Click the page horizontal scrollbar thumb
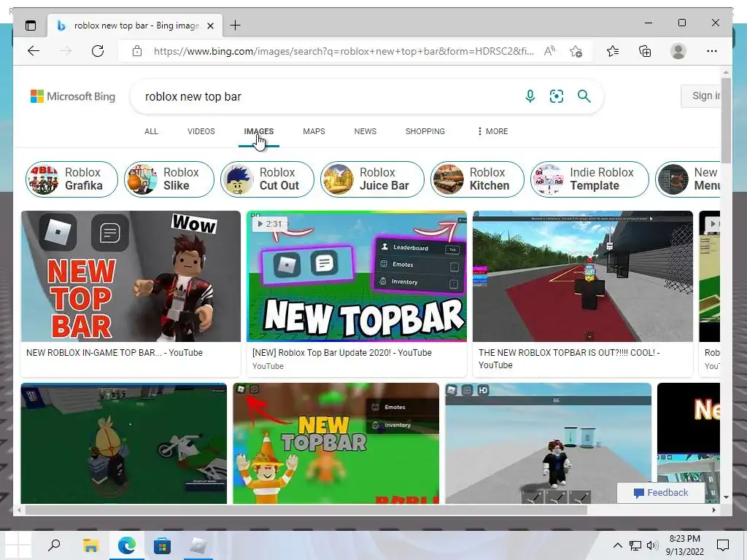The height and width of the screenshot is (560, 747). (x=306, y=510)
